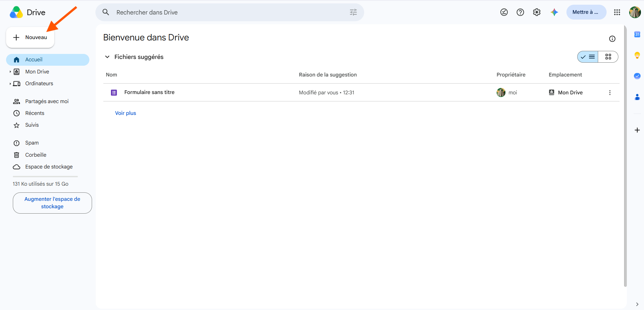
Task: Click the Mettre à ... button
Action: [586, 12]
